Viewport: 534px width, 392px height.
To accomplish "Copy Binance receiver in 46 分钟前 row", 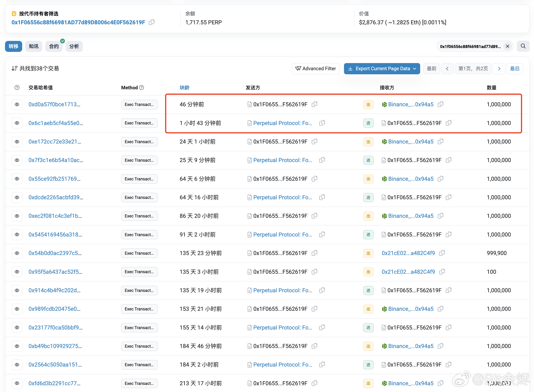I will [440, 104].
